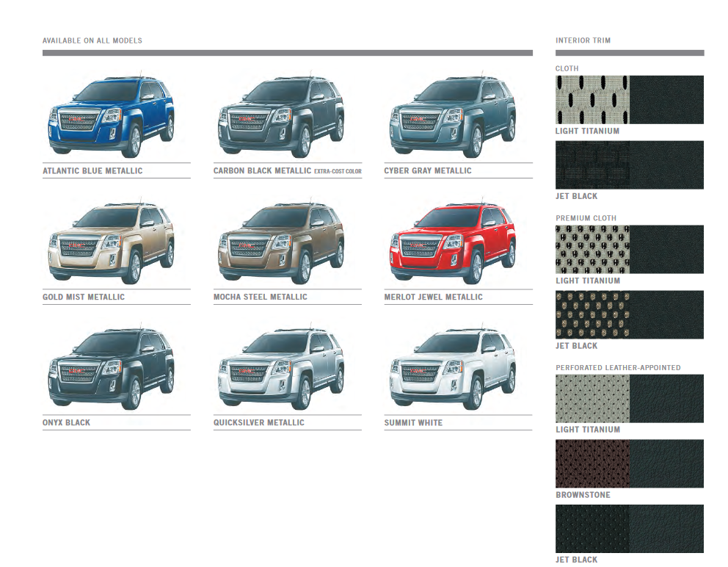Click the Cyber Gray Metallic label
728x567 pixels.
pyautogui.click(x=428, y=171)
